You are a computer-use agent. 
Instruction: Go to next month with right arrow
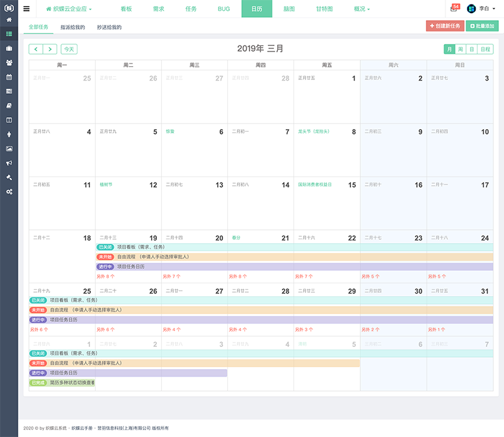(50, 49)
